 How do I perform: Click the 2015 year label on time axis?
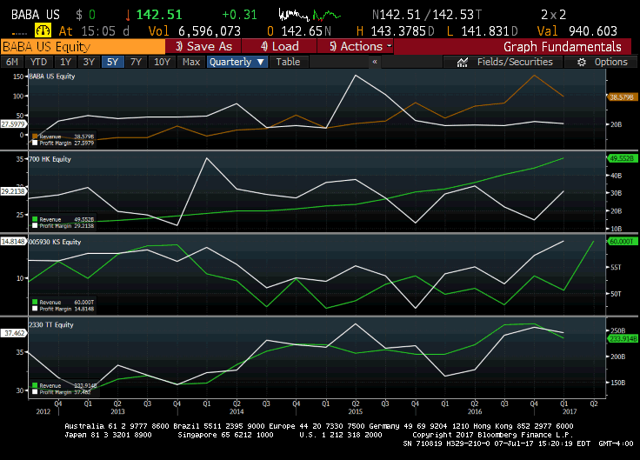356,412
